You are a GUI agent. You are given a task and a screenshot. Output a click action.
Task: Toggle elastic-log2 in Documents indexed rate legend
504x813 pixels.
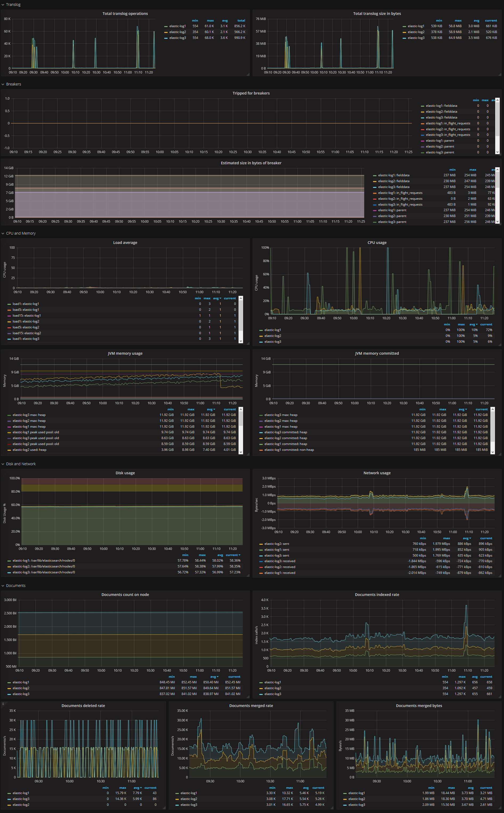click(x=273, y=688)
